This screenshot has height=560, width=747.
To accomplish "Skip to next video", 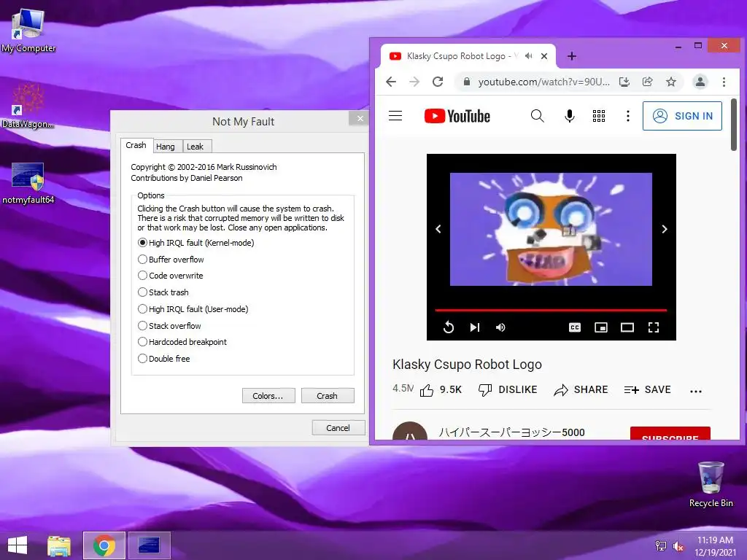I will pyautogui.click(x=474, y=327).
